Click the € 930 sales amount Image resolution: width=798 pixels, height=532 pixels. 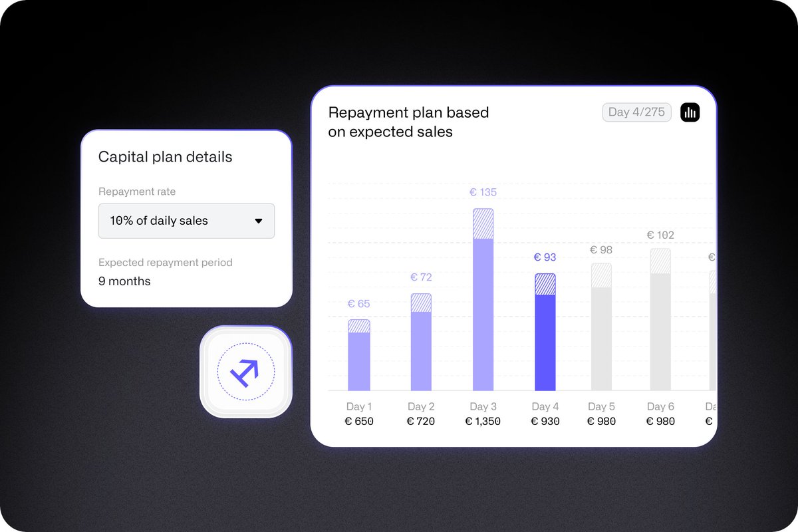tap(545, 422)
